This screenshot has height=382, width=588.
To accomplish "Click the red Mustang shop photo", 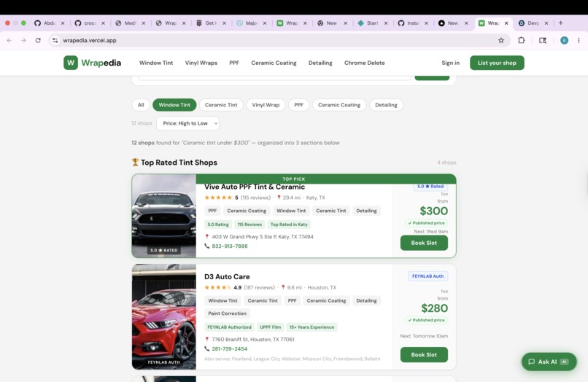I will (164, 317).
